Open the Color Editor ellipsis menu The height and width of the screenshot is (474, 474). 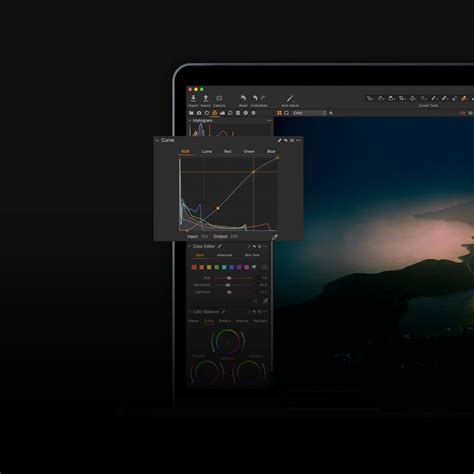tap(265, 246)
